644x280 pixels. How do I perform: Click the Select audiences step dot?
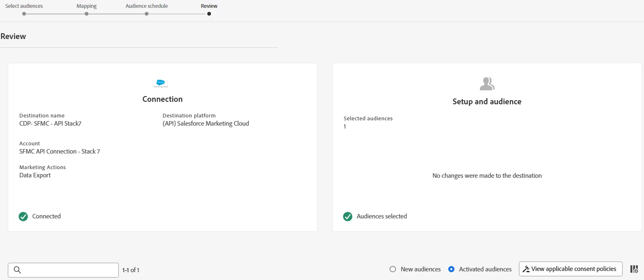[24, 14]
